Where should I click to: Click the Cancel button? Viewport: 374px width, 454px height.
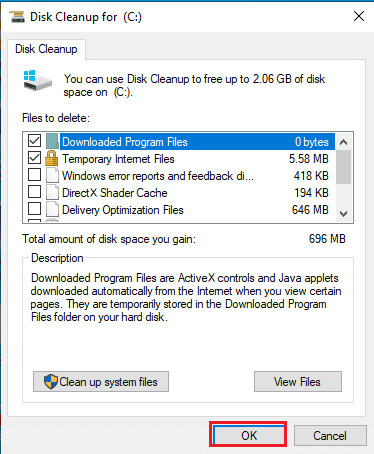point(330,435)
